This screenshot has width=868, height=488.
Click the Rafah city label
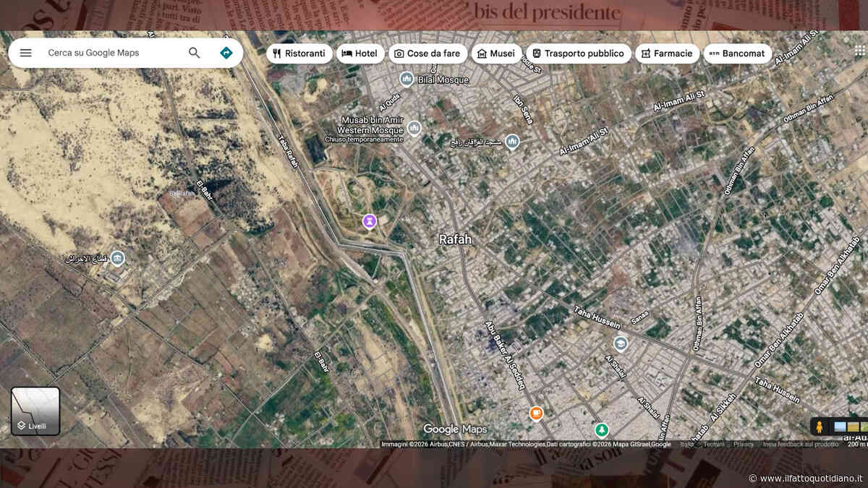456,239
